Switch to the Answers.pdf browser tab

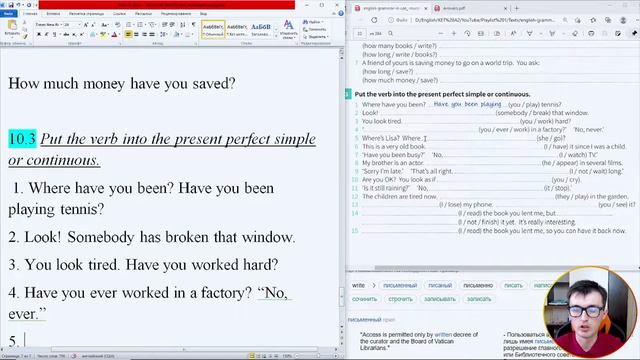click(469, 8)
